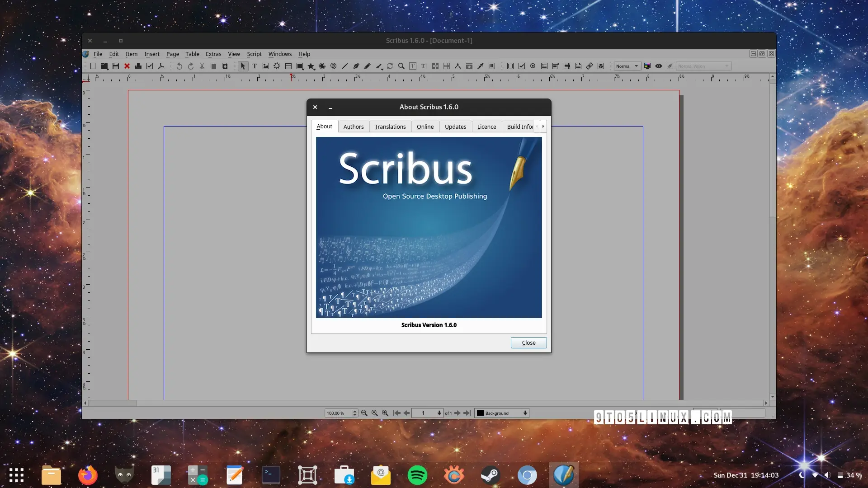Open the Extras menu

coord(213,54)
